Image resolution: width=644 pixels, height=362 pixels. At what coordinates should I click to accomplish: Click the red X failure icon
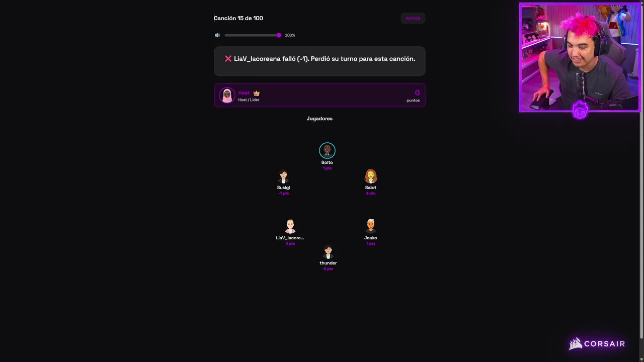228,59
